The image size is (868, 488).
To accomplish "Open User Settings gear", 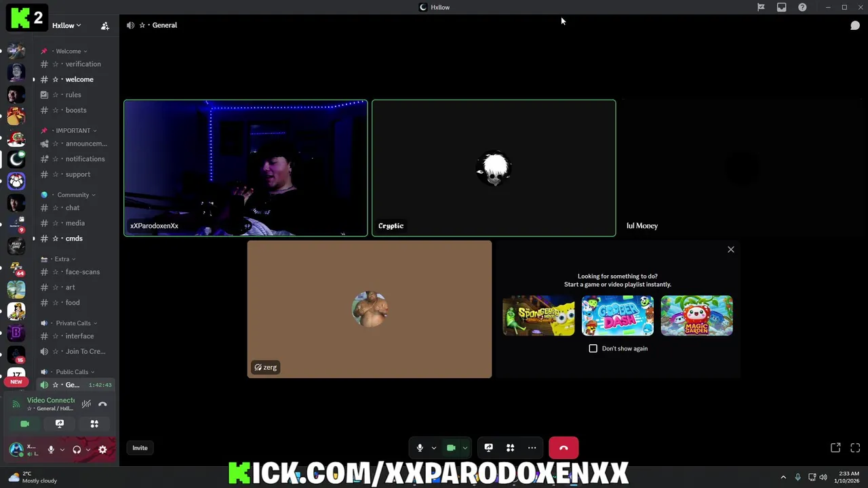I will pos(102,449).
